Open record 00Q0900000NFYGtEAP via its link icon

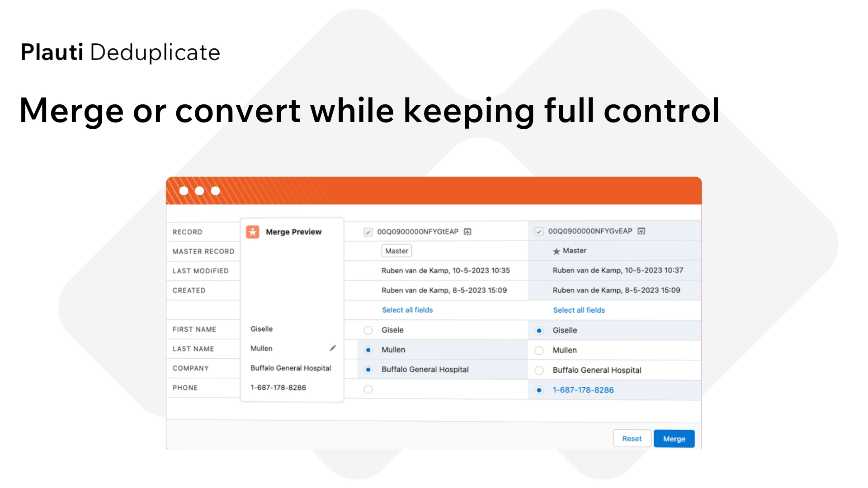click(x=467, y=232)
